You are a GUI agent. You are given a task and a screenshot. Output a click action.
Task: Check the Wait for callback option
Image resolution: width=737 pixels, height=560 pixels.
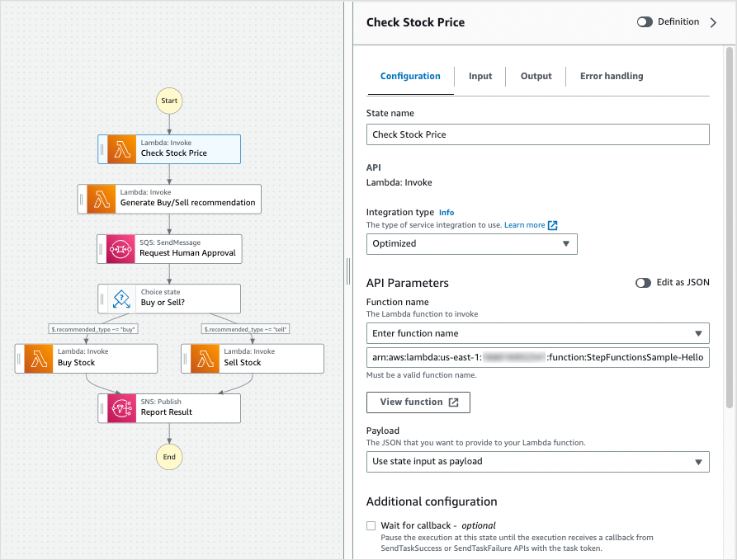pyautogui.click(x=371, y=525)
